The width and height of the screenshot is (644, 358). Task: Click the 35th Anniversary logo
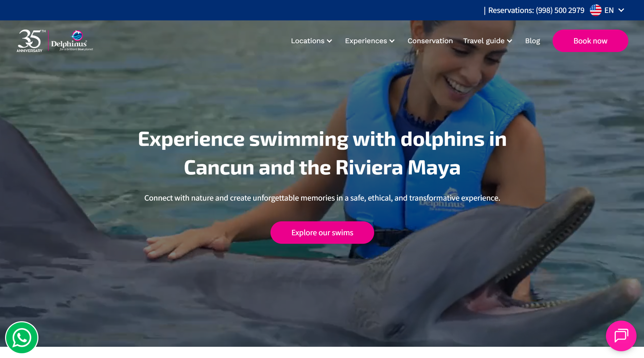pyautogui.click(x=31, y=41)
